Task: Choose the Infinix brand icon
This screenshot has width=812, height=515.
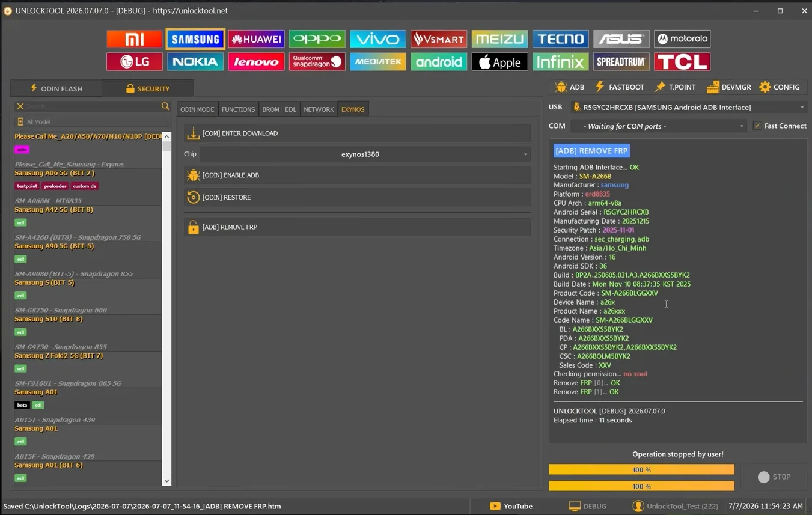Action: tap(560, 61)
